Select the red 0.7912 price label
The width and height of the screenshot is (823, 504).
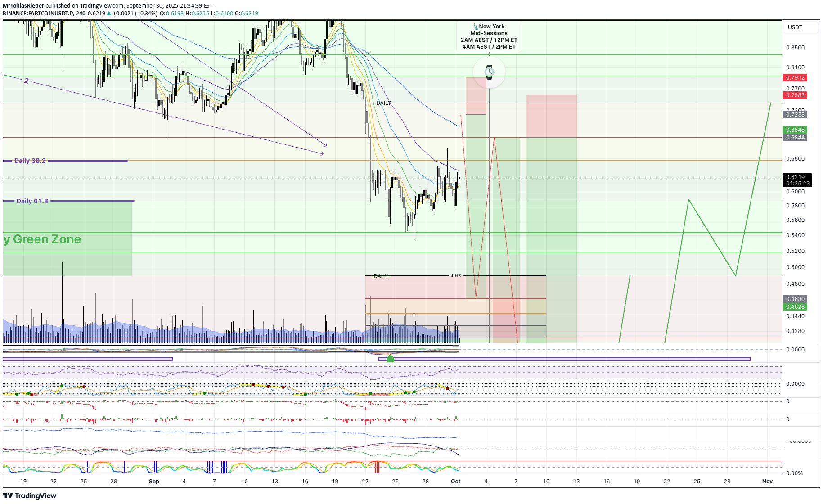click(795, 78)
